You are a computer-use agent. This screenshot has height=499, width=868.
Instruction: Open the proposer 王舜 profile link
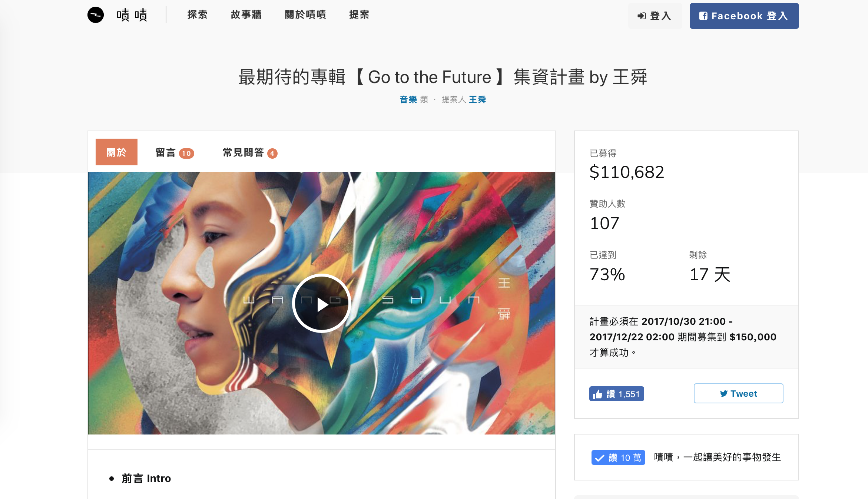[477, 99]
